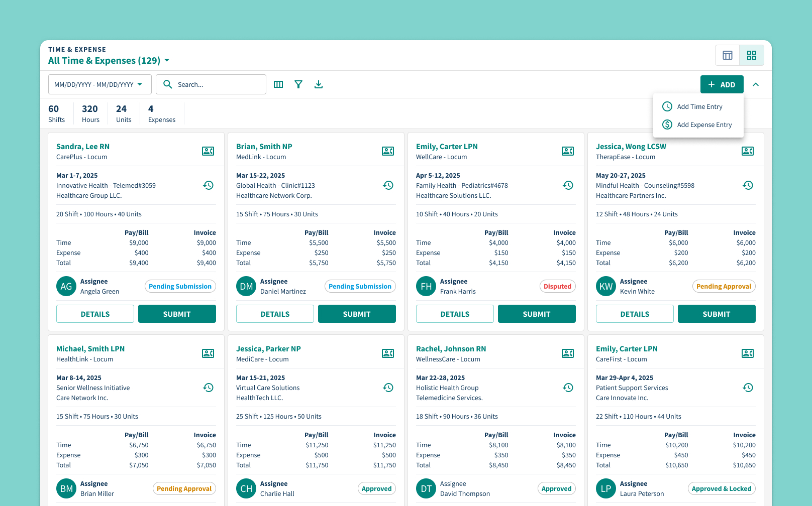Click Pending Submission badge for Angela Green
This screenshot has height=506, width=812.
click(180, 286)
